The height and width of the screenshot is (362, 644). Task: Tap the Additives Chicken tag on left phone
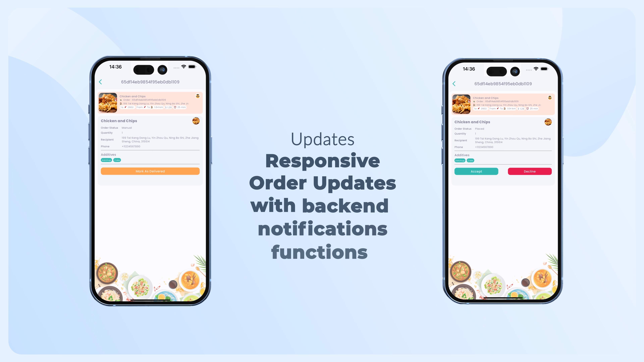pyautogui.click(x=106, y=160)
